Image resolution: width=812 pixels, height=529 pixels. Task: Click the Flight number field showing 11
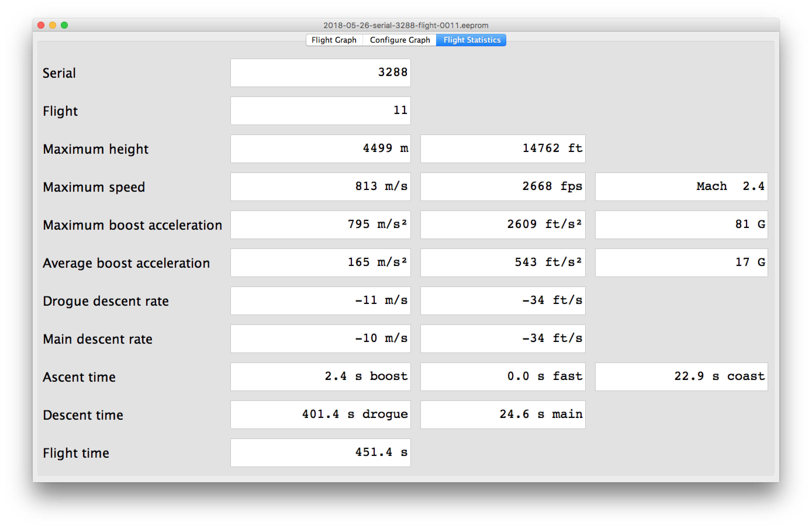[x=320, y=110]
